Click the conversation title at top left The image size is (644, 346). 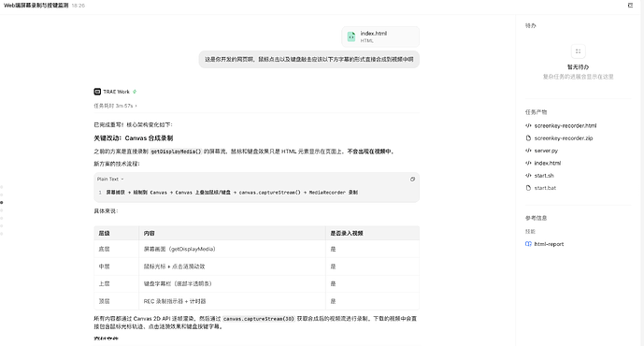click(x=36, y=6)
